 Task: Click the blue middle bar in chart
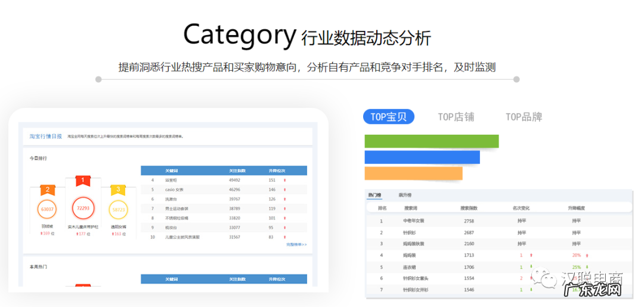422,157
